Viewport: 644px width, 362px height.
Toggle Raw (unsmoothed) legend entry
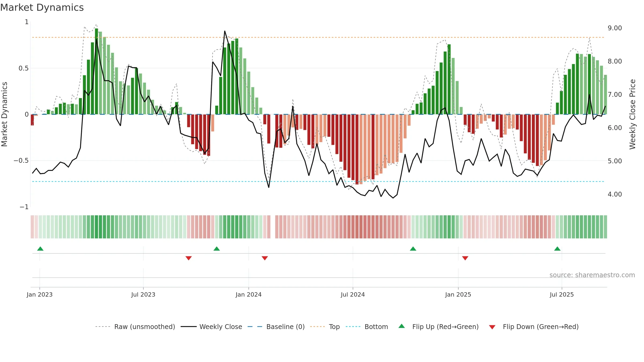click(135, 327)
